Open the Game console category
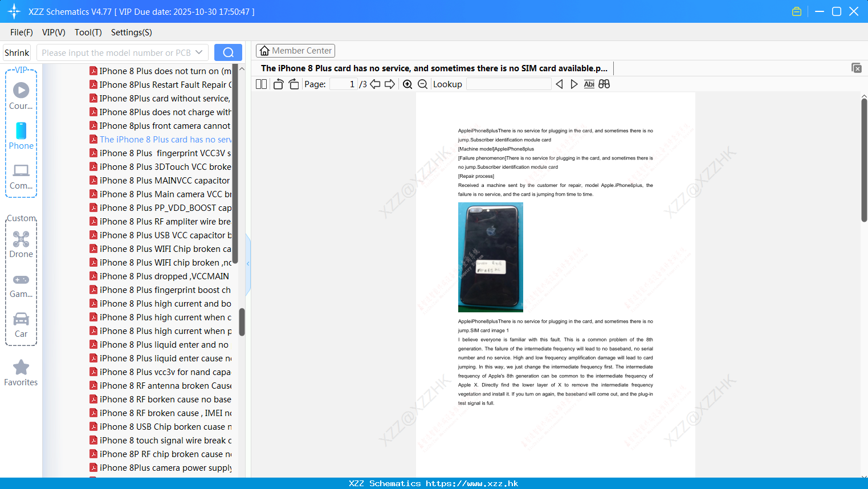This screenshot has height=489, width=868. [x=21, y=286]
